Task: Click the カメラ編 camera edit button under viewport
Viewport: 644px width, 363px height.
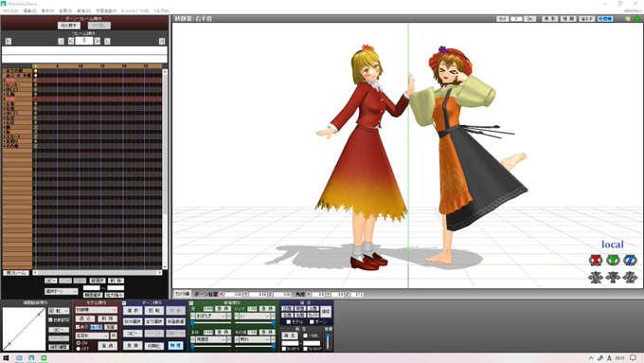Action: pyautogui.click(x=182, y=294)
